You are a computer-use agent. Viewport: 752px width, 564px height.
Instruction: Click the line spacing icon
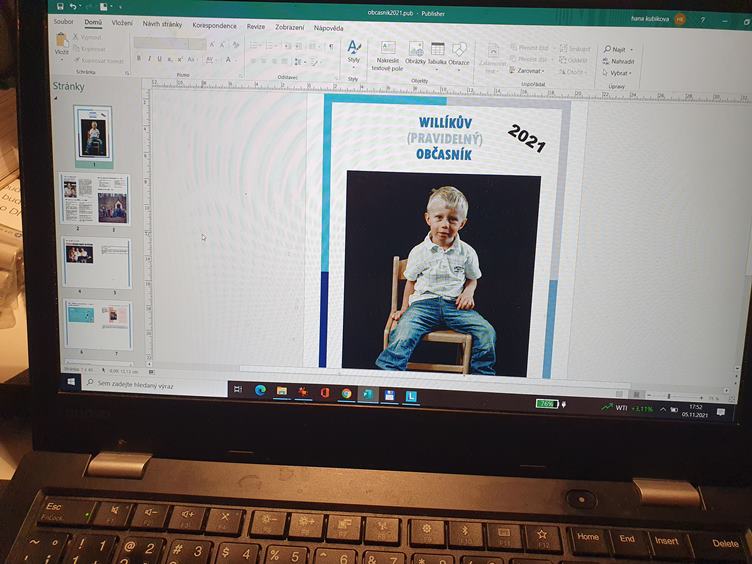(299, 62)
